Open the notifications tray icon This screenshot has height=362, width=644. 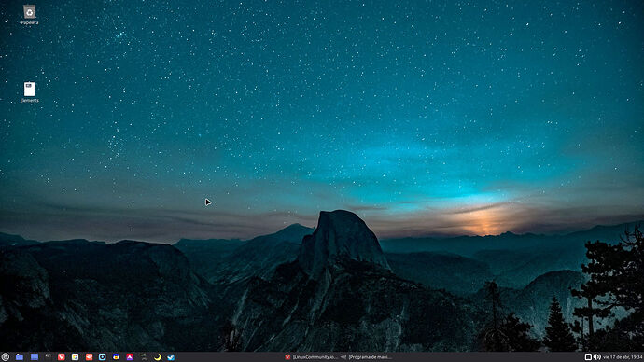click(x=588, y=357)
